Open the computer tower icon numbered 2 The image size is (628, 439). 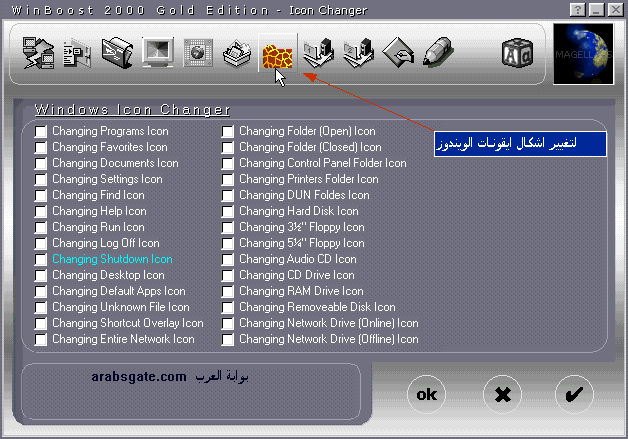tap(358, 52)
